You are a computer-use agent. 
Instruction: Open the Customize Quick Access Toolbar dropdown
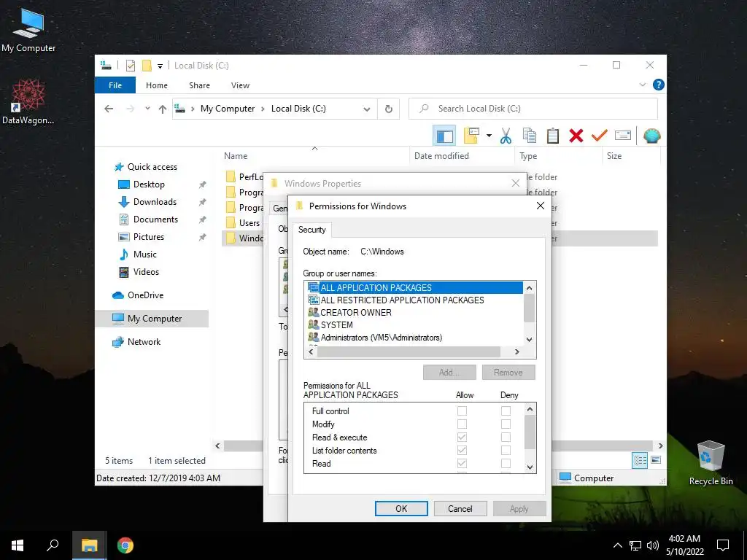point(160,66)
